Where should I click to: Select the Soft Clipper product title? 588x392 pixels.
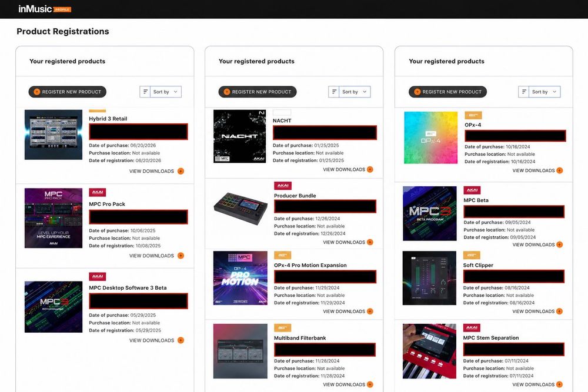click(x=478, y=265)
